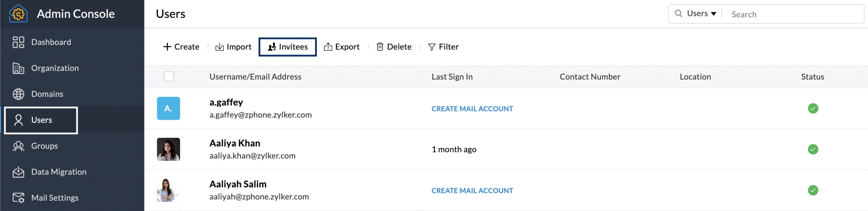Viewport: 868px width, 211px height.
Task: Click Aaliya Khan's profile photo
Action: (x=168, y=149)
